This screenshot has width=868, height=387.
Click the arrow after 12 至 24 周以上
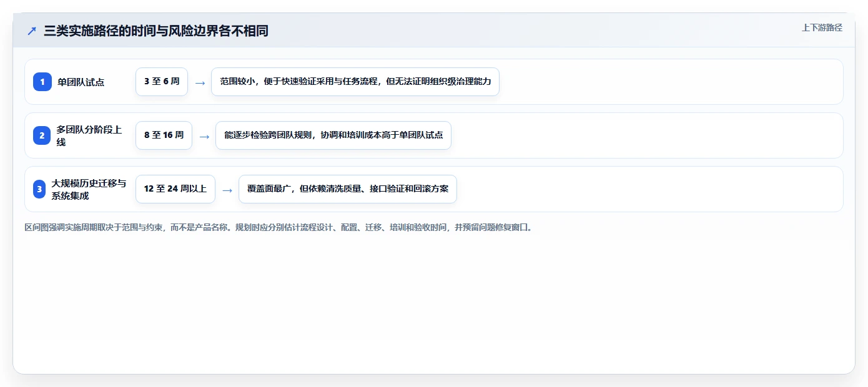coord(227,190)
